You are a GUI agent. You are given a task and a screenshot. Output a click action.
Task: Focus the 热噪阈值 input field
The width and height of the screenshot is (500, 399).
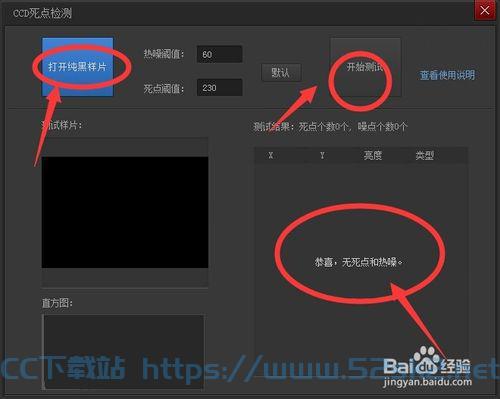(219, 54)
